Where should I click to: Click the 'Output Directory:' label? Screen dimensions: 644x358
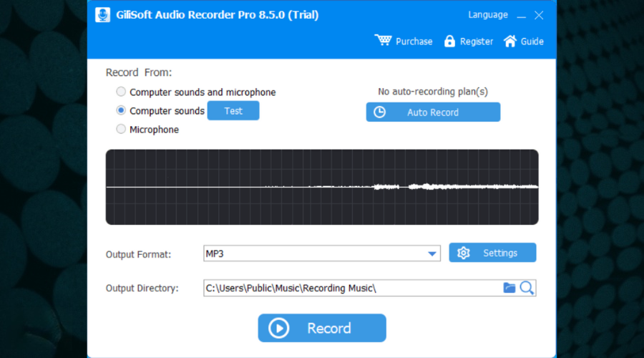[142, 288]
